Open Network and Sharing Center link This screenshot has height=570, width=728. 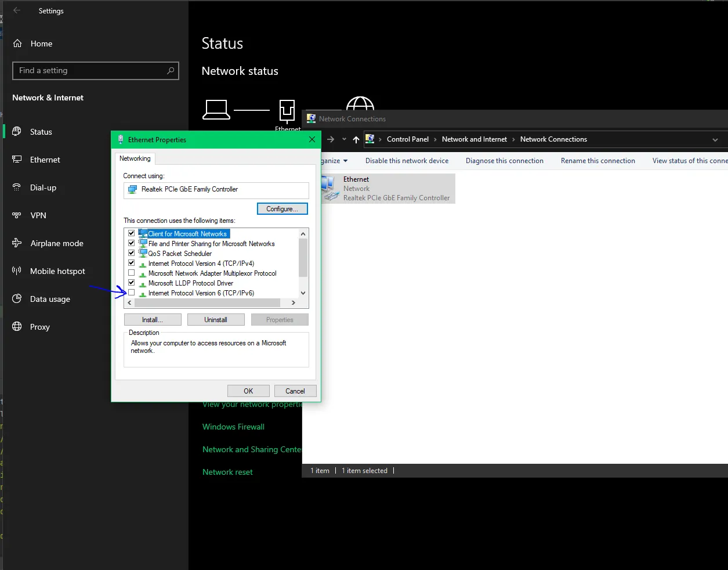click(252, 449)
